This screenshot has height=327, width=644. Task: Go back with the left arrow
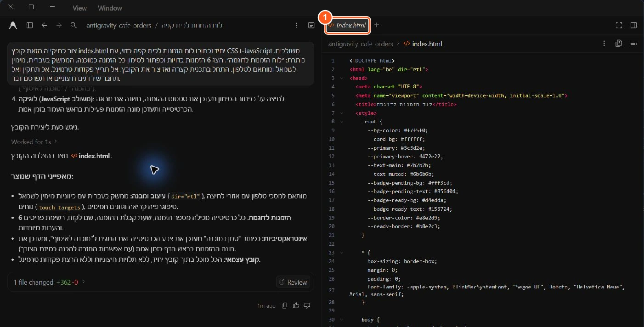point(45,25)
